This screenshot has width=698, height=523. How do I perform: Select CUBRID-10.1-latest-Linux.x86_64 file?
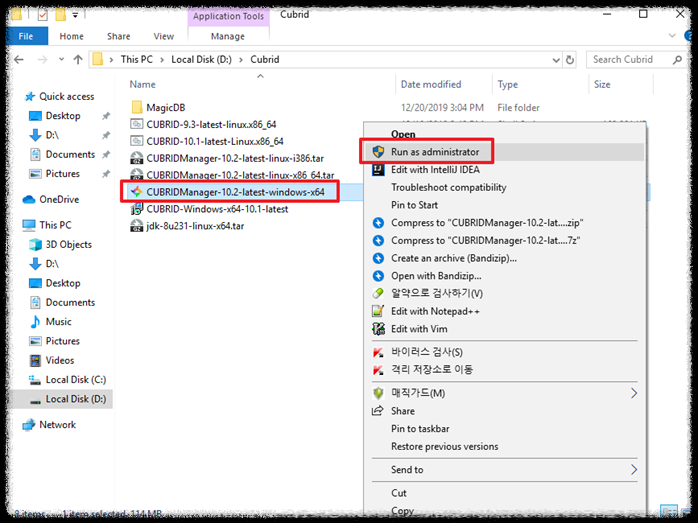pos(215,142)
